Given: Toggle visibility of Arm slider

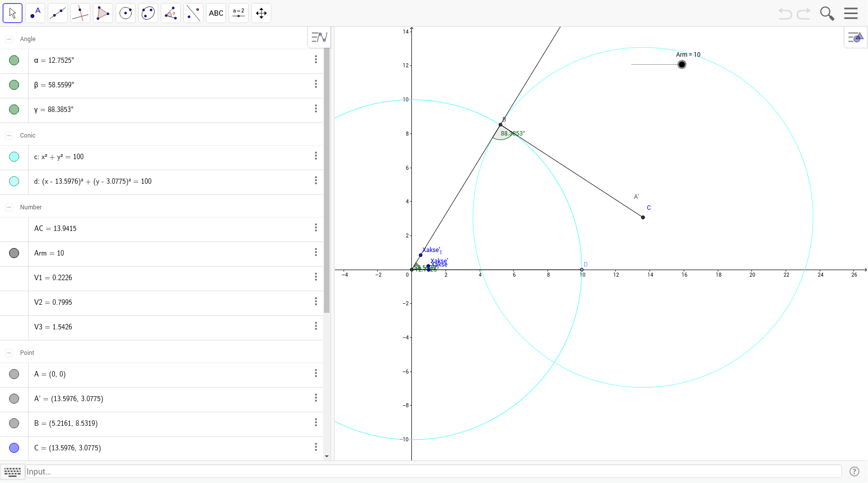Looking at the screenshot, I should pyautogui.click(x=14, y=253).
